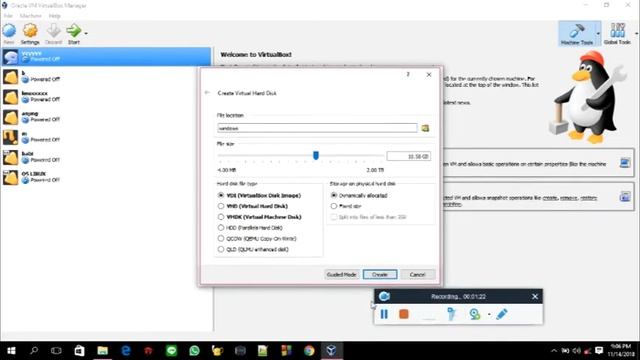Screen dimensions: 640x360
Task: Click the VirtualBox taskbar icon
Action: pos(331,351)
